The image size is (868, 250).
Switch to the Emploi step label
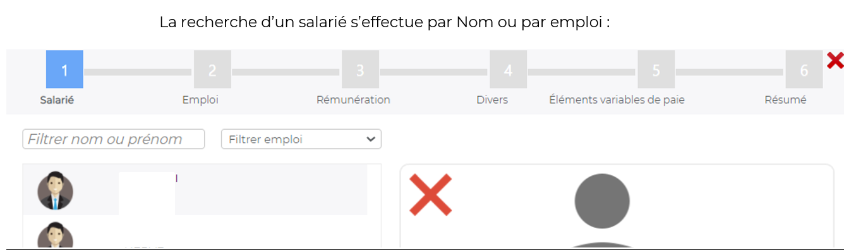coord(200,100)
